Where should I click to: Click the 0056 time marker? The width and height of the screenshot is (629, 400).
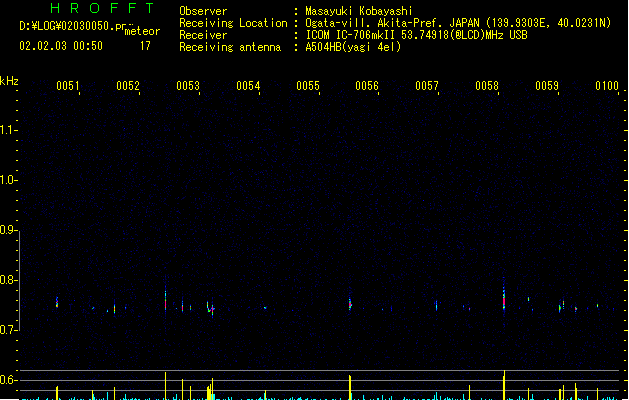(x=367, y=86)
